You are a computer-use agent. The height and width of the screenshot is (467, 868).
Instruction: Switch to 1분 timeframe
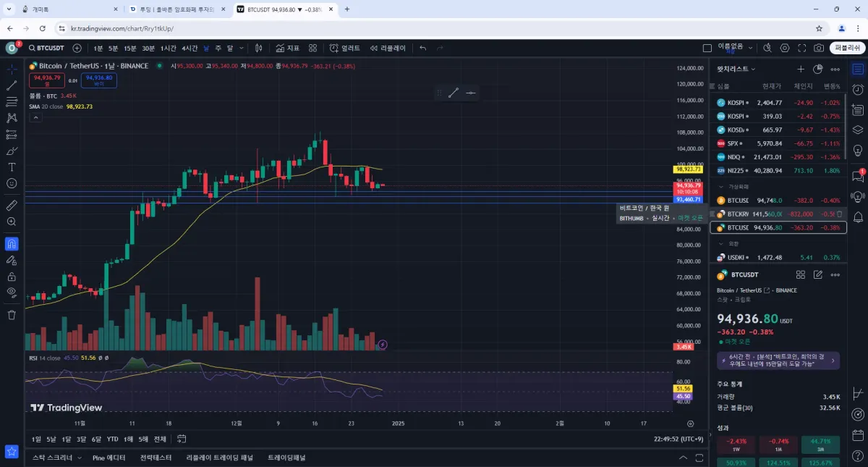[98, 48]
